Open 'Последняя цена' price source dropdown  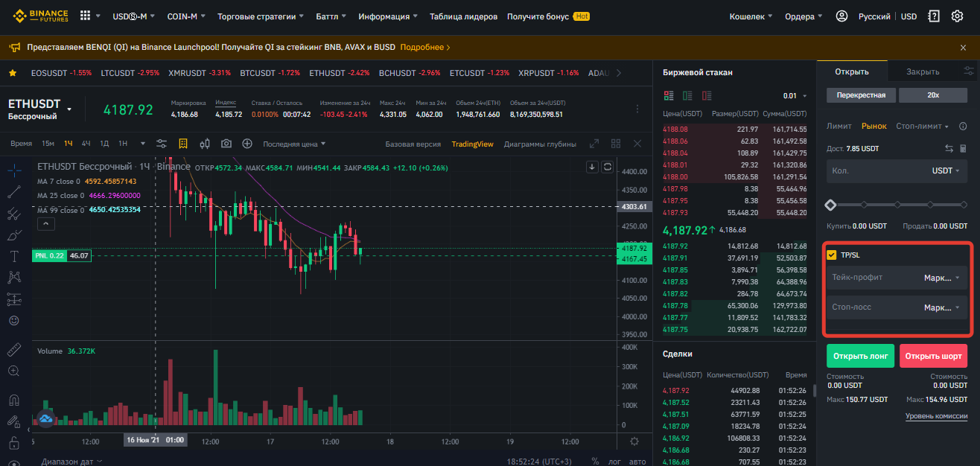[294, 144]
